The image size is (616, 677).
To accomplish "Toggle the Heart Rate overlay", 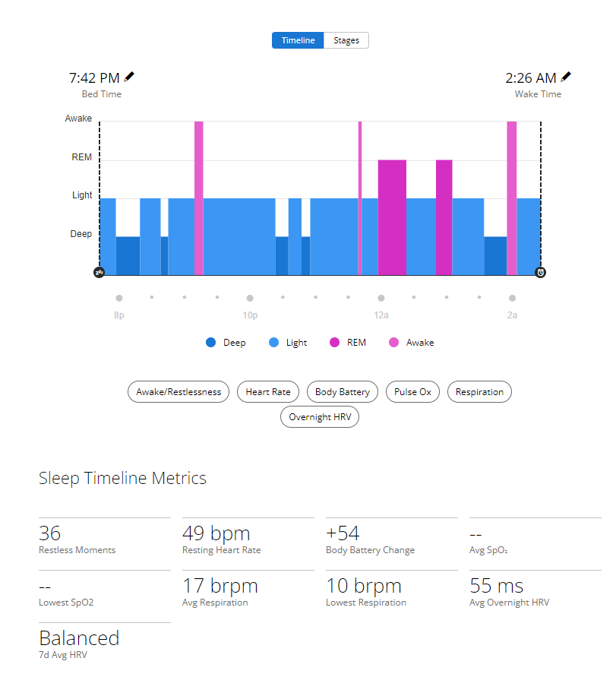I will (x=268, y=392).
